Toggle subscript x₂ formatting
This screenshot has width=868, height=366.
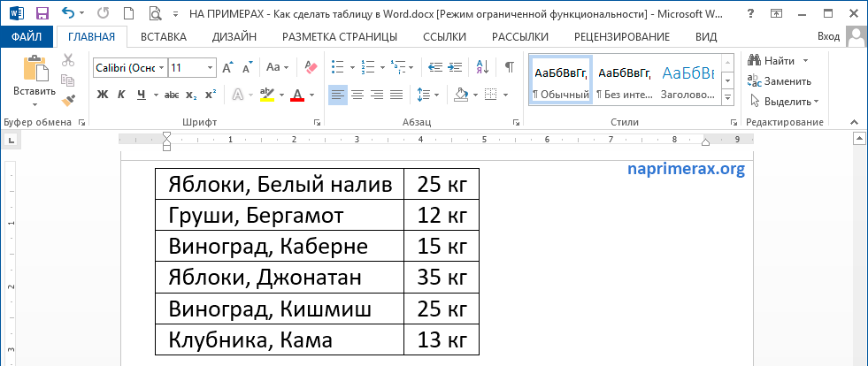point(191,95)
